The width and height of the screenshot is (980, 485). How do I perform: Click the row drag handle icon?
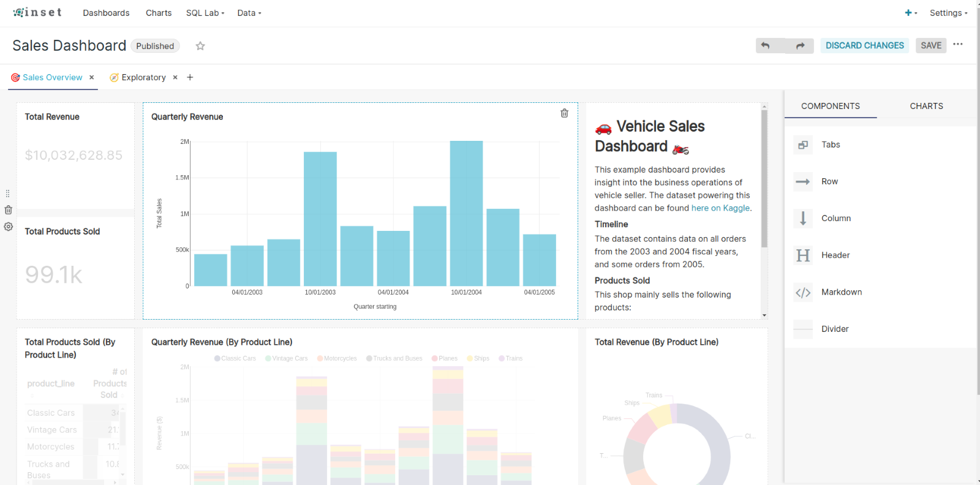click(x=8, y=194)
